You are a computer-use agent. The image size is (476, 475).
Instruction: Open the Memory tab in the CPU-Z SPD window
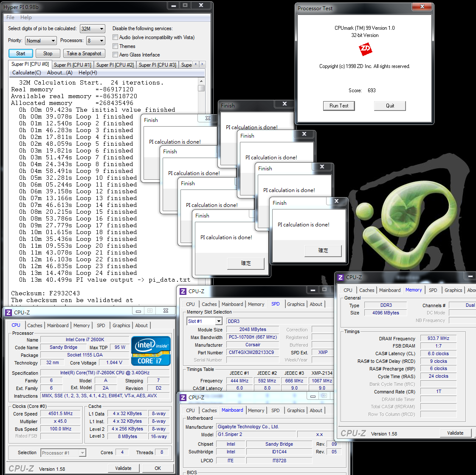tap(256, 304)
